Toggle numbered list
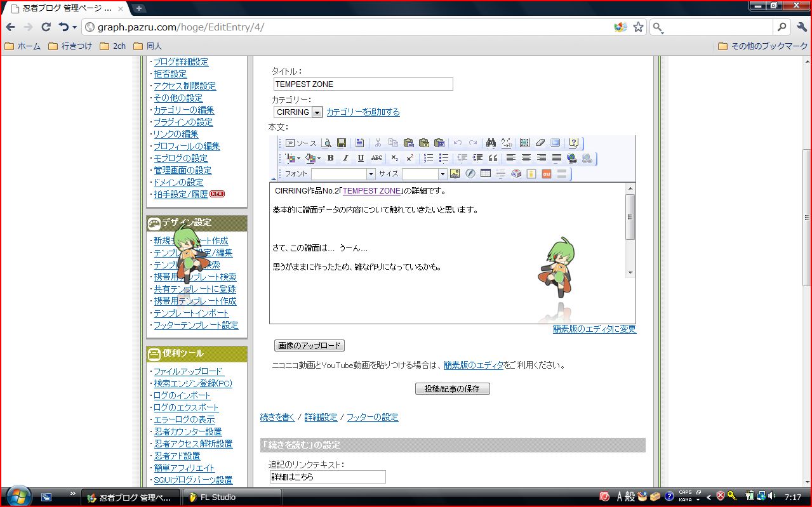Image resolution: width=812 pixels, height=507 pixels. coord(429,158)
